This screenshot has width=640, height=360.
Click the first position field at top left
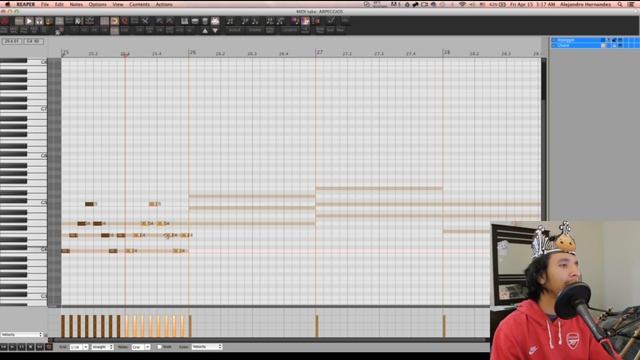pyautogui.click(x=12, y=41)
